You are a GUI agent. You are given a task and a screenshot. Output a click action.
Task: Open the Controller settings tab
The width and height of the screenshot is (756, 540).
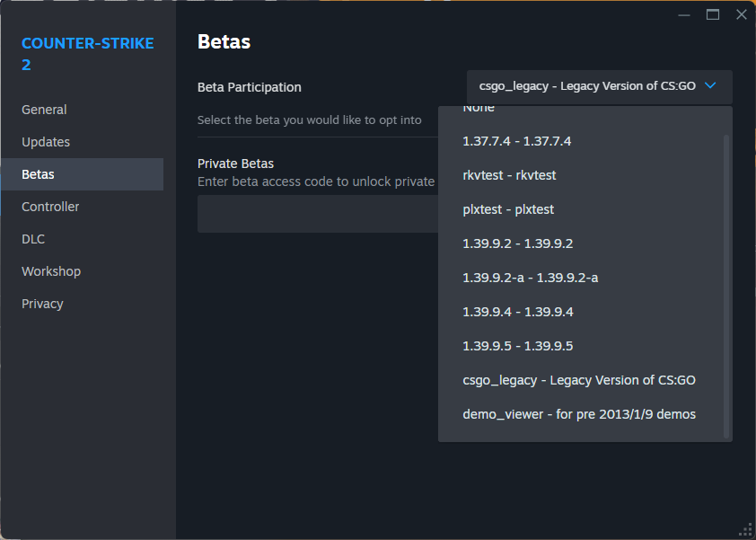[x=50, y=207]
